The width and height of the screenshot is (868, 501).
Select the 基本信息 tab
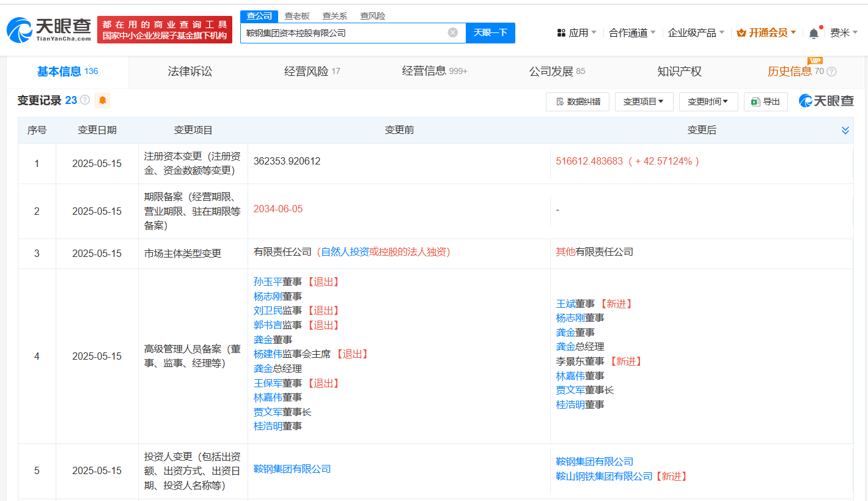(67, 72)
